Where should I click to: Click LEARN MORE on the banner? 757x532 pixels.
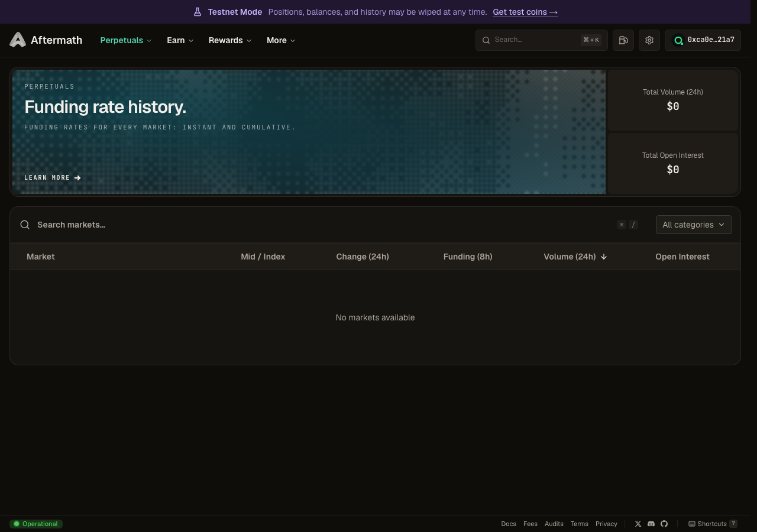pos(53,177)
